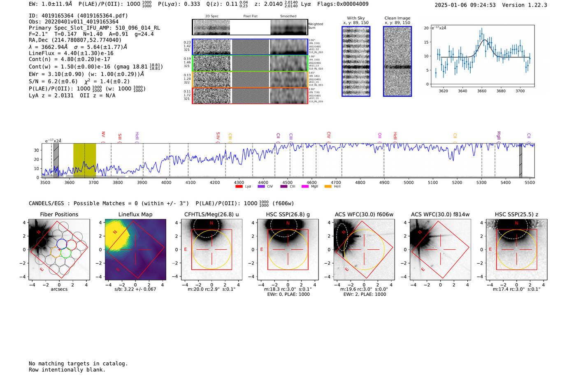
Task: Open the Gaussian emission line fit plot
Action: pos(482,56)
